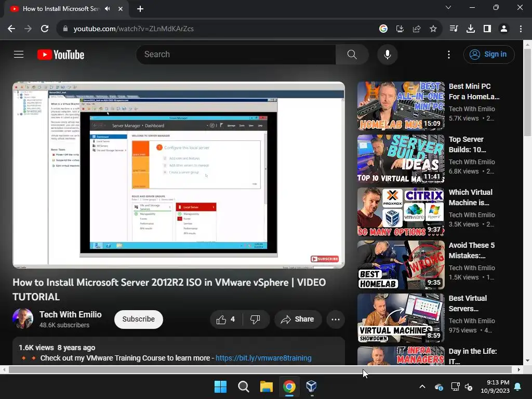Screen dimensions: 532x399
Task: Show hidden system tray icons
Action: pyautogui.click(x=422, y=387)
